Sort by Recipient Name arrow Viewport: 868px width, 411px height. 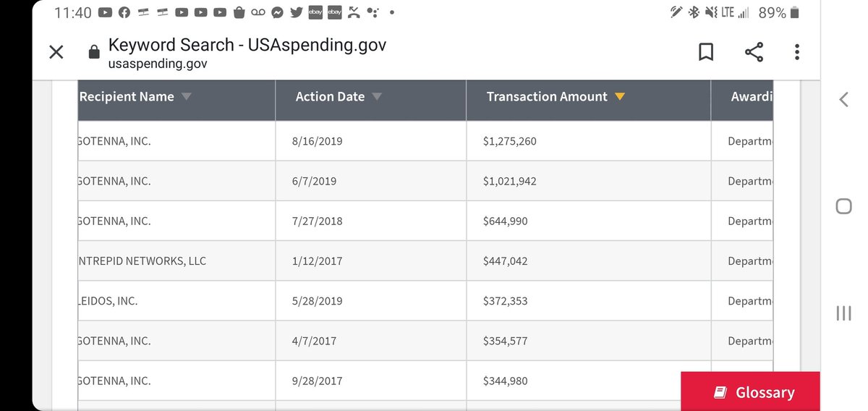(x=186, y=97)
